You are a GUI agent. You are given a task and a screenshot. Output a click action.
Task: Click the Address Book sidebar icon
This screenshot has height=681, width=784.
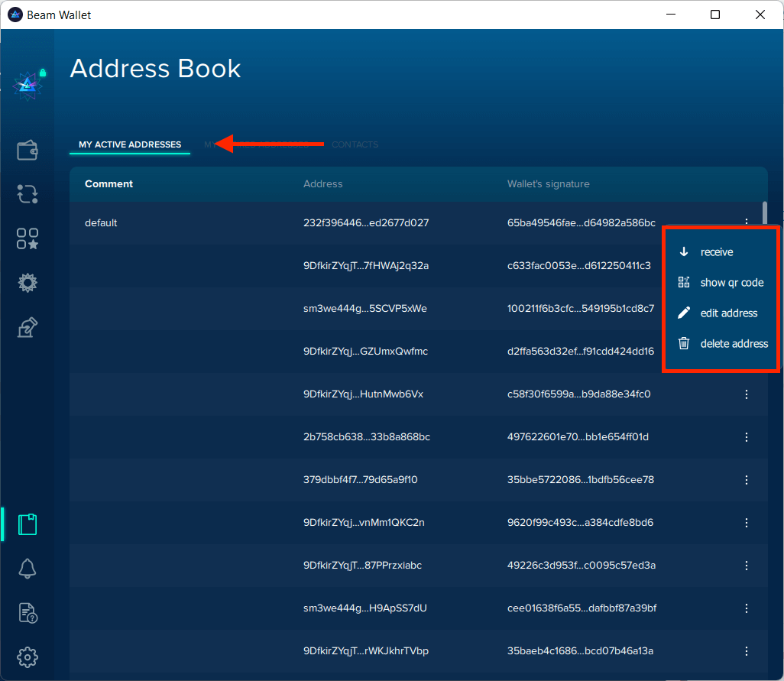(28, 524)
